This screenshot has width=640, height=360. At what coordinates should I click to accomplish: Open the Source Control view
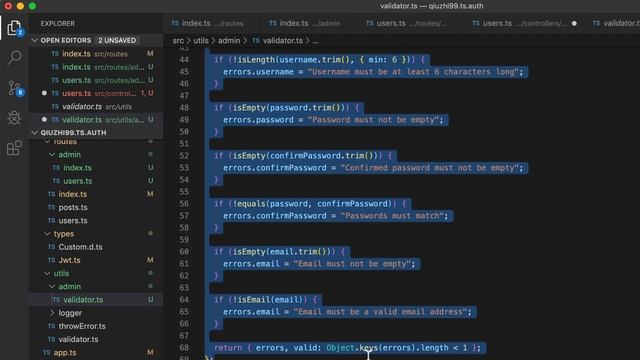pos(14,88)
